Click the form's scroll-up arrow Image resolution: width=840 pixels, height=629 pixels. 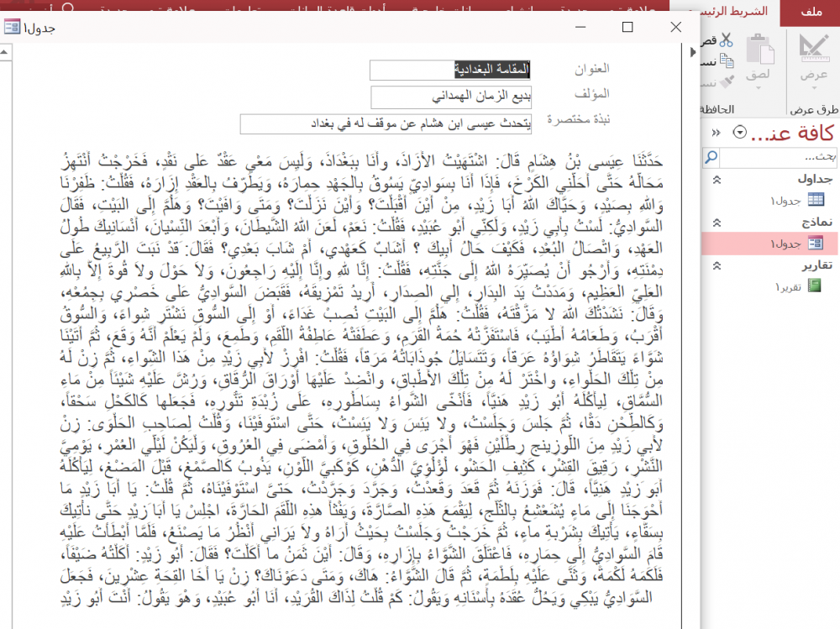(5, 52)
